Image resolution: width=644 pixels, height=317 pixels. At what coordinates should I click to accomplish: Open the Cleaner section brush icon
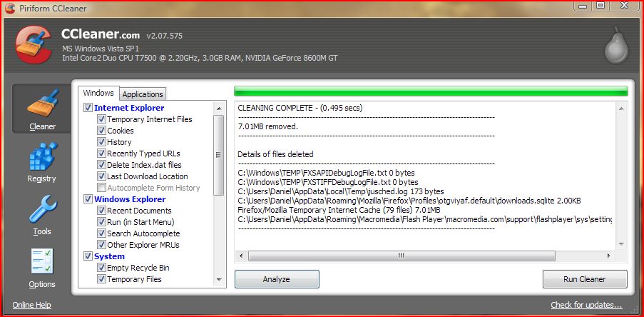tap(43, 103)
